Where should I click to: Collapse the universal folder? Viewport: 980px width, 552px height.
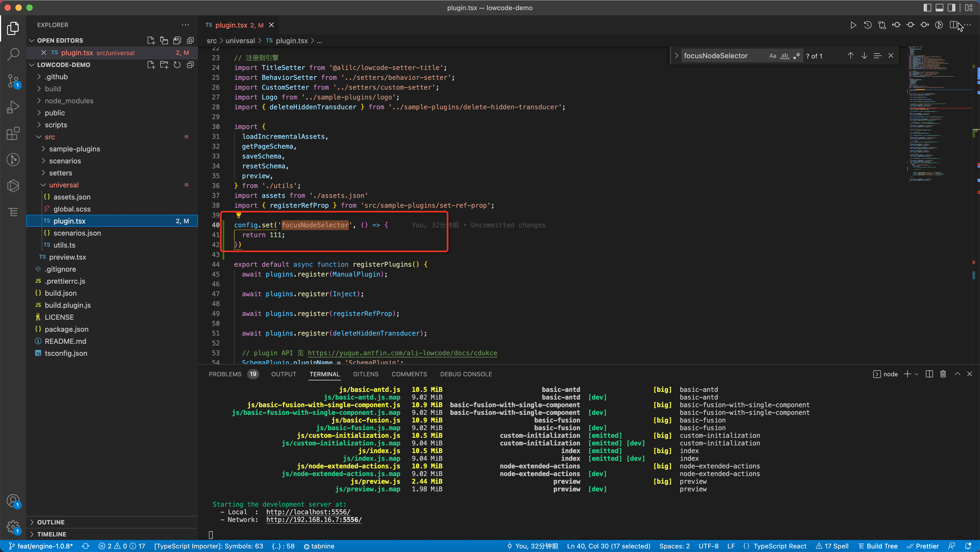(x=43, y=185)
